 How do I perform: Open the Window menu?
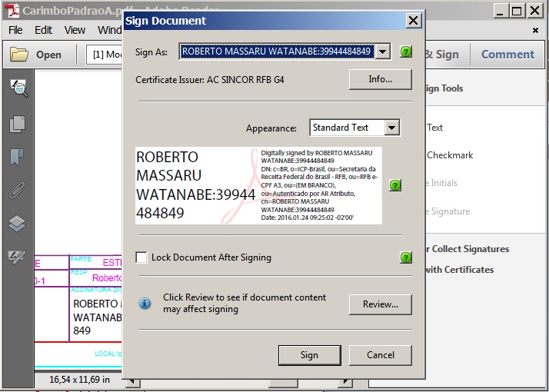(110, 30)
